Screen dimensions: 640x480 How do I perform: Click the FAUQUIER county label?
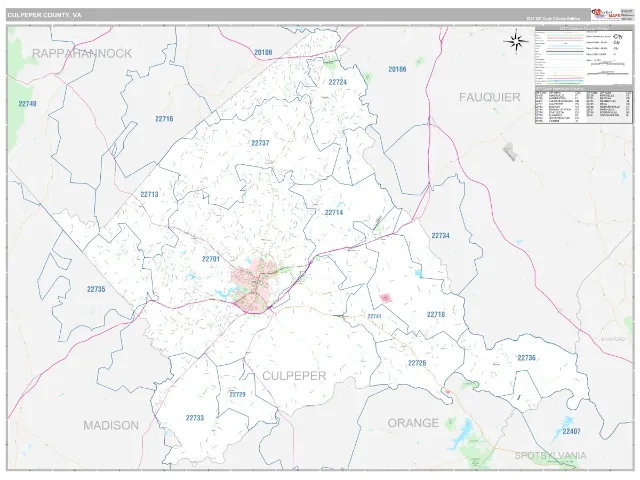click(490, 97)
